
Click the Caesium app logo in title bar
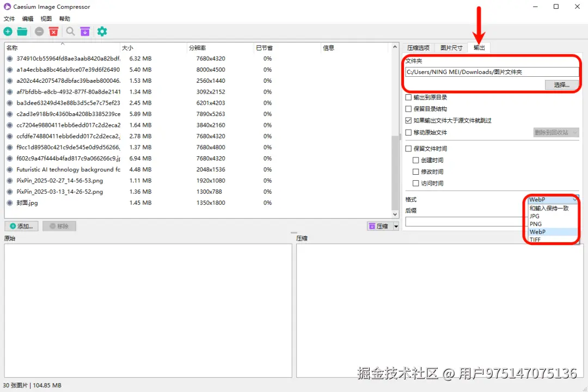tap(7, 7)
